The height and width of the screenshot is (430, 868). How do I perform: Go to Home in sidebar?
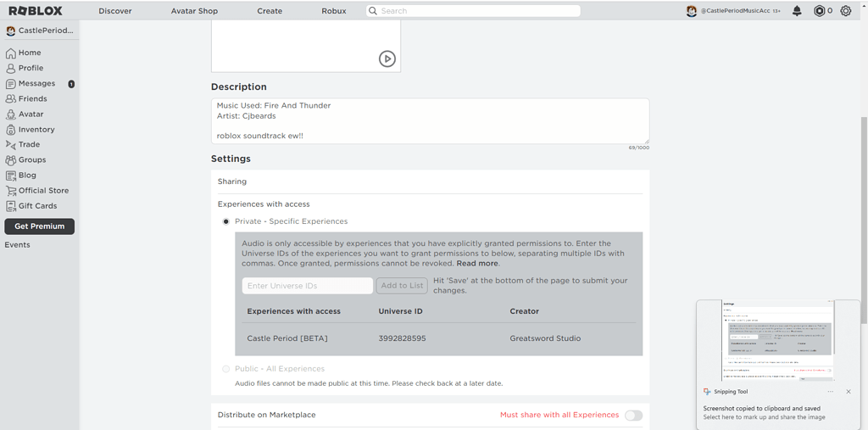(x=30, y=53)
